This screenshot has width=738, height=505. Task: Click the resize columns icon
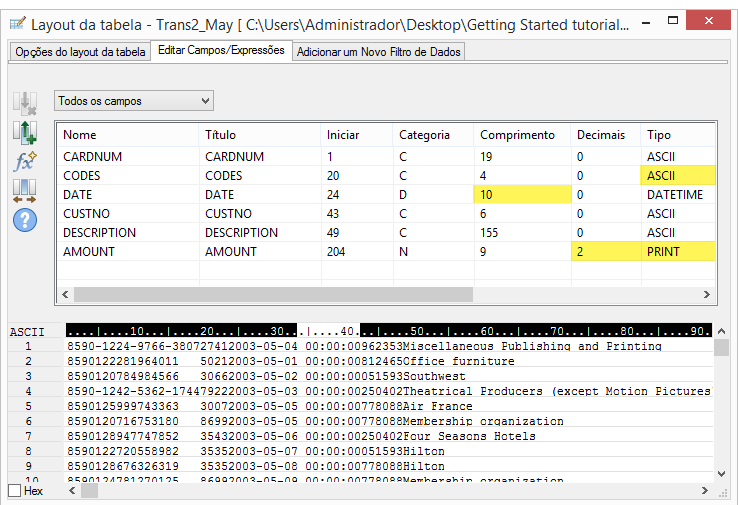(x=24, y=189)
